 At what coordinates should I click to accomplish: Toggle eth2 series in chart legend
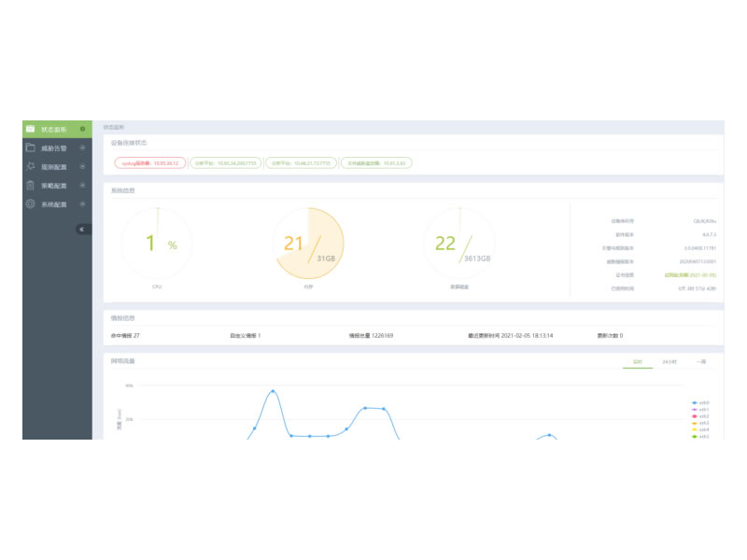(x=699, y=416)
